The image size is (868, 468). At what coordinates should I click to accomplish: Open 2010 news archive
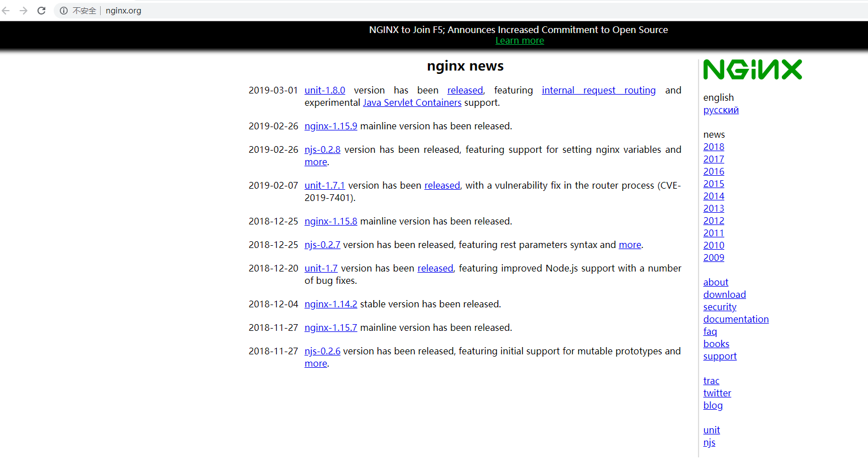(714, 245)
